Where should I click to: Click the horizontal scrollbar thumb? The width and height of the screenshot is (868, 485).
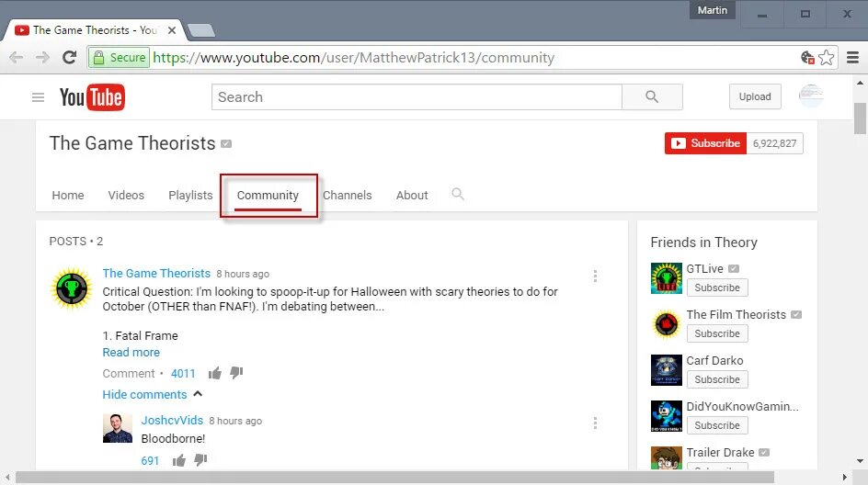394,477
